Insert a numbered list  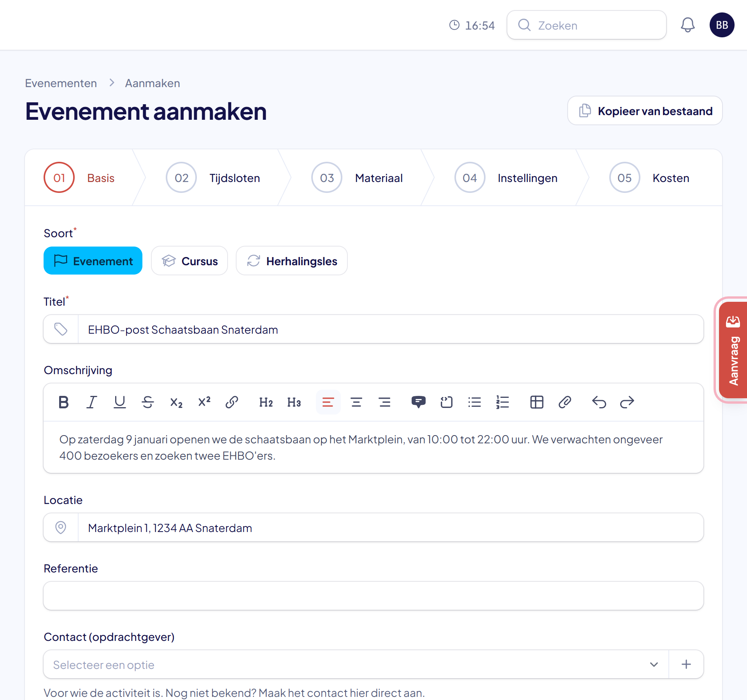(503, 402)
